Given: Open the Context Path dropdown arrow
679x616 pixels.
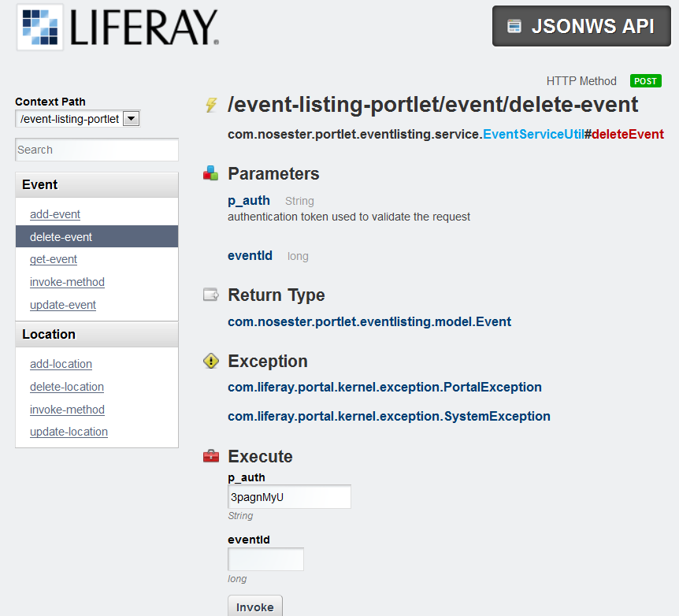Looking at the screenshot, I should (131, 119).
